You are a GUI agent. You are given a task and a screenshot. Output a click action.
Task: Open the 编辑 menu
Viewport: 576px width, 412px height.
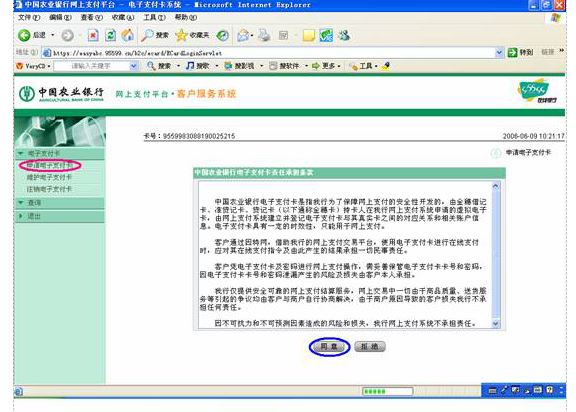[x=60, y=17]
